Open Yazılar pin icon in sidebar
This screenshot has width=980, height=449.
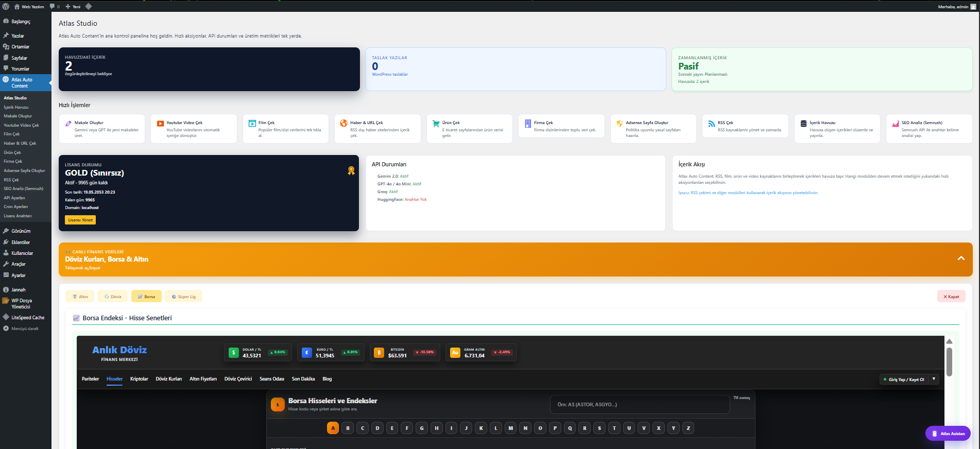6,36
